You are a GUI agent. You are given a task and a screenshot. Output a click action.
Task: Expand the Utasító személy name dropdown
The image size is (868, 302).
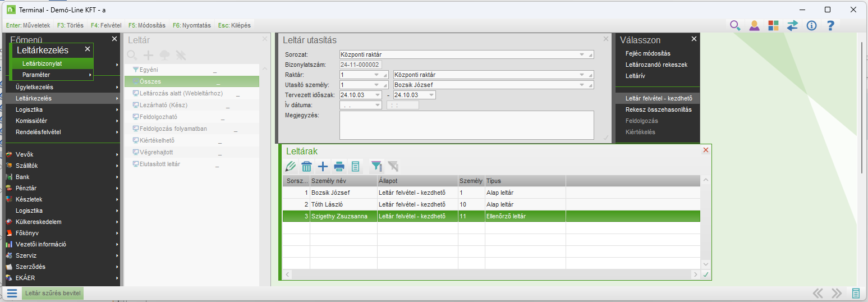pyautogui.click(x=582, y=85)
